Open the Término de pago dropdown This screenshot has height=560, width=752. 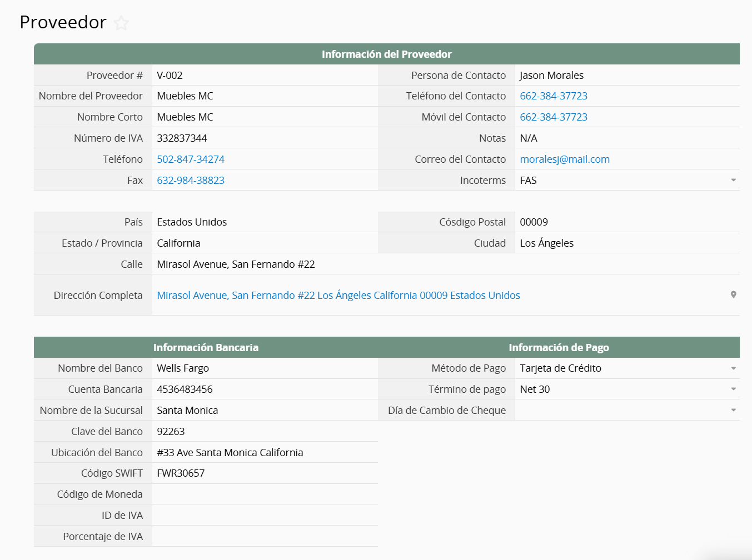click(733, 389)
